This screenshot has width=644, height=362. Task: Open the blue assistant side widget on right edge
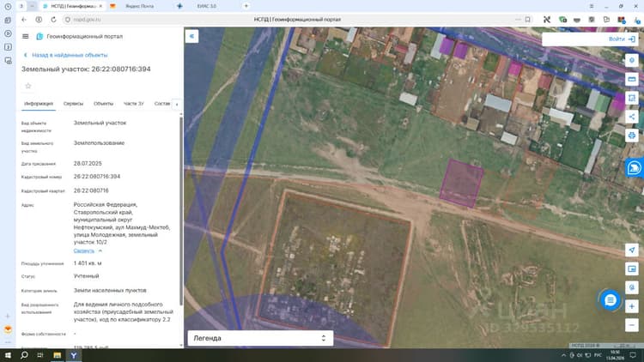(x=635, y=168)
